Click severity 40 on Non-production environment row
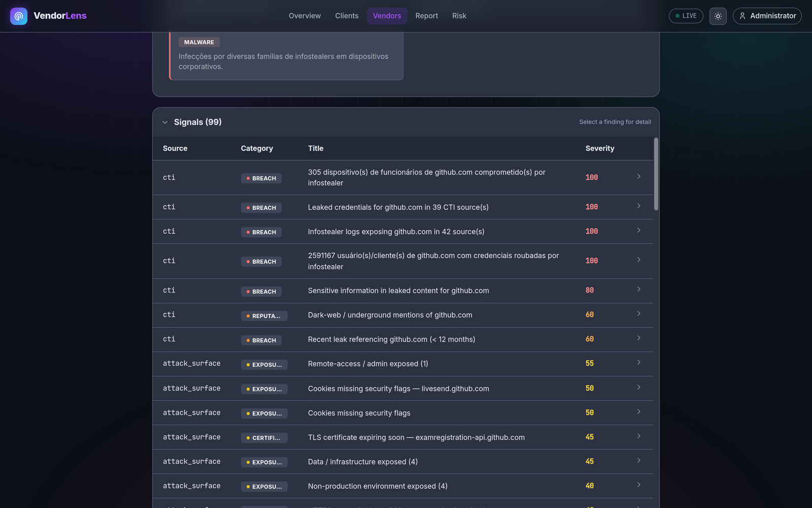Screen dimensions: 812x508 (x=590, y=486)
